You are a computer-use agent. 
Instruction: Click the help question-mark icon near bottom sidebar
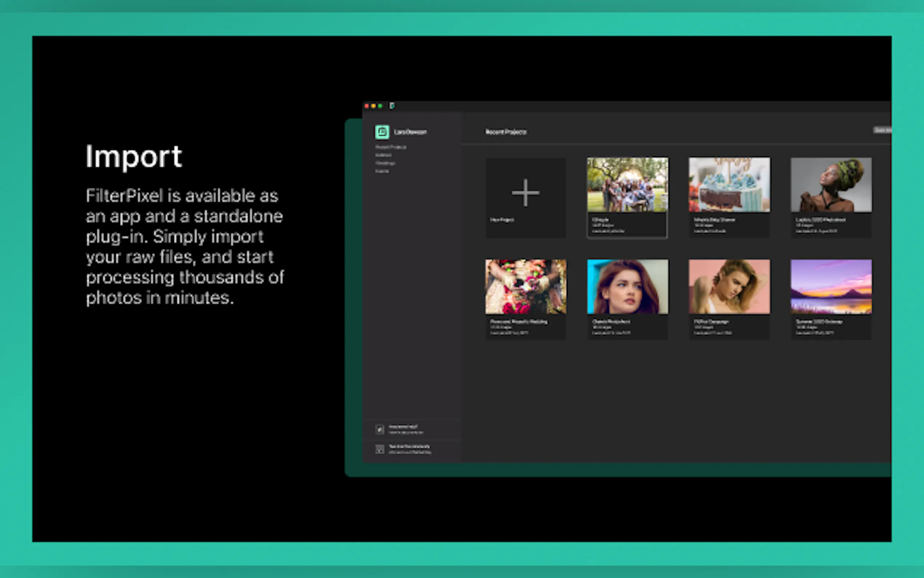[x=380, y=429]
